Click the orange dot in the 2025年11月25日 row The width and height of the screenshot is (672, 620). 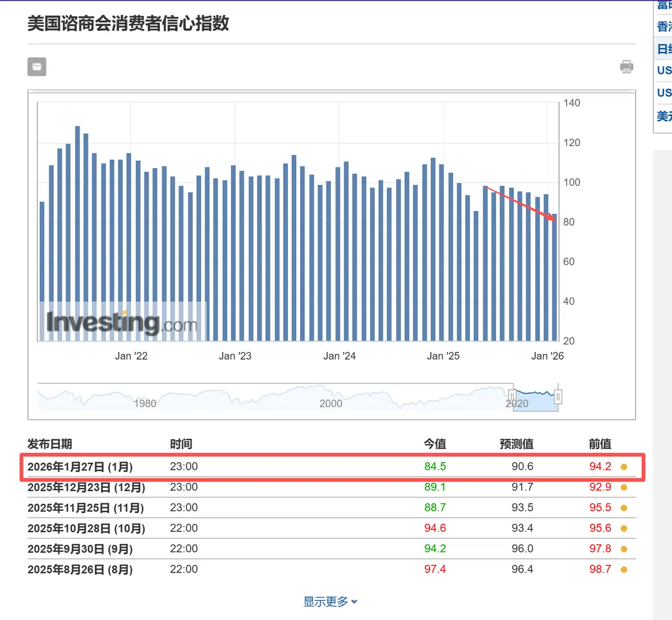tap(624, 508)
